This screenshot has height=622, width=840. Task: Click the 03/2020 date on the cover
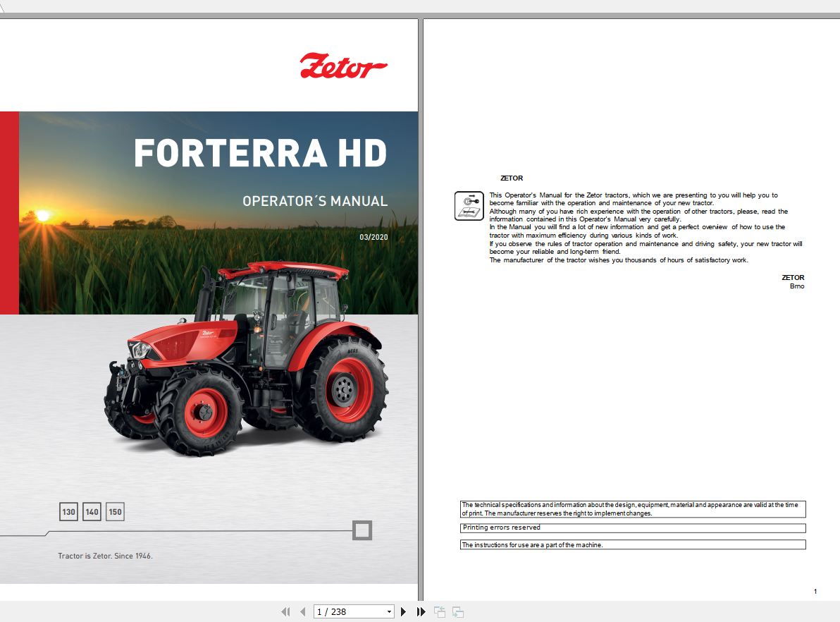[373, 237]
